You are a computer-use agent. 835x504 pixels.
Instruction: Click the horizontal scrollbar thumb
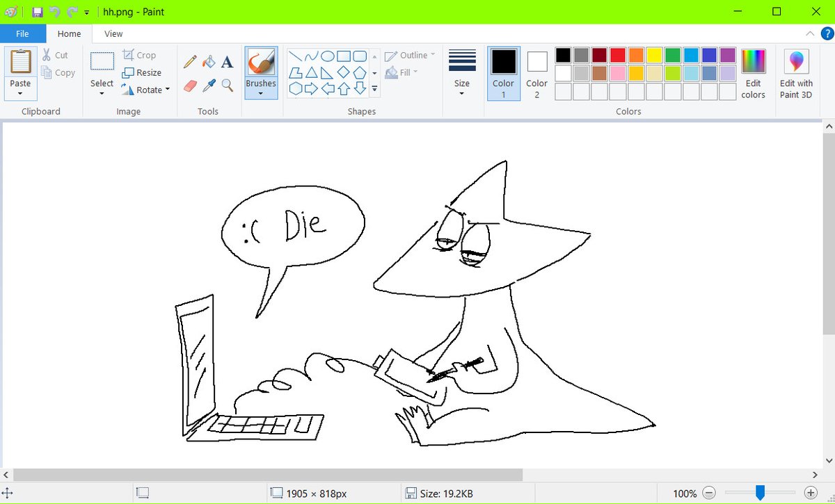click(268, 474)
